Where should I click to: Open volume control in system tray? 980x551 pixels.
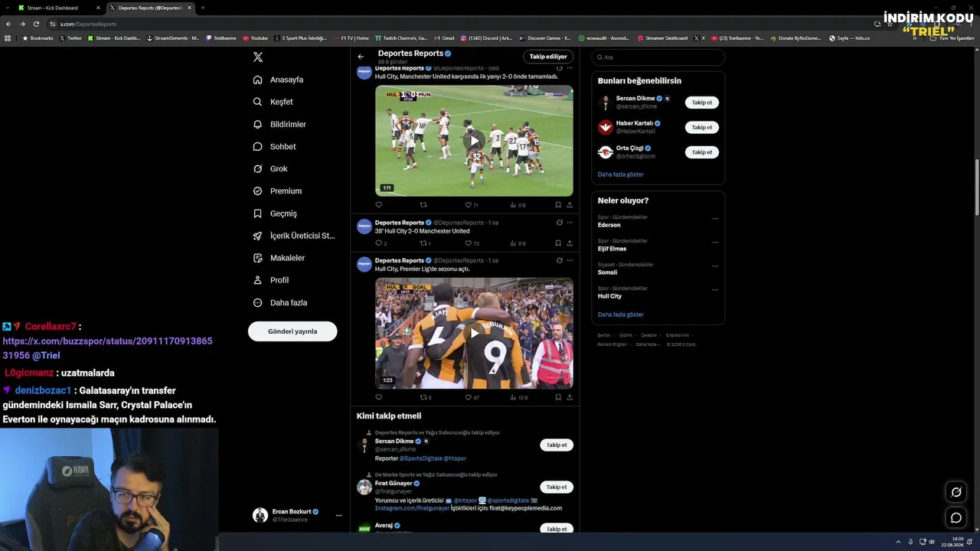click(x=931, y=542)
